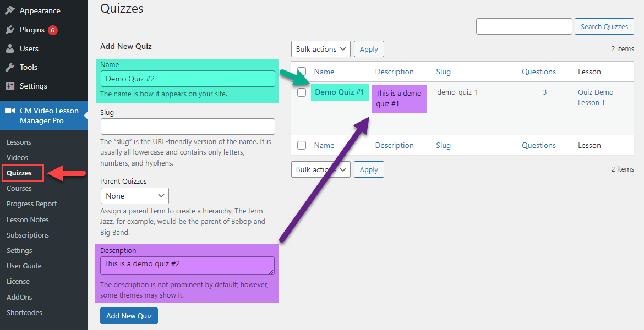Go to Progress Report in sidebar

tap(31, 204)
